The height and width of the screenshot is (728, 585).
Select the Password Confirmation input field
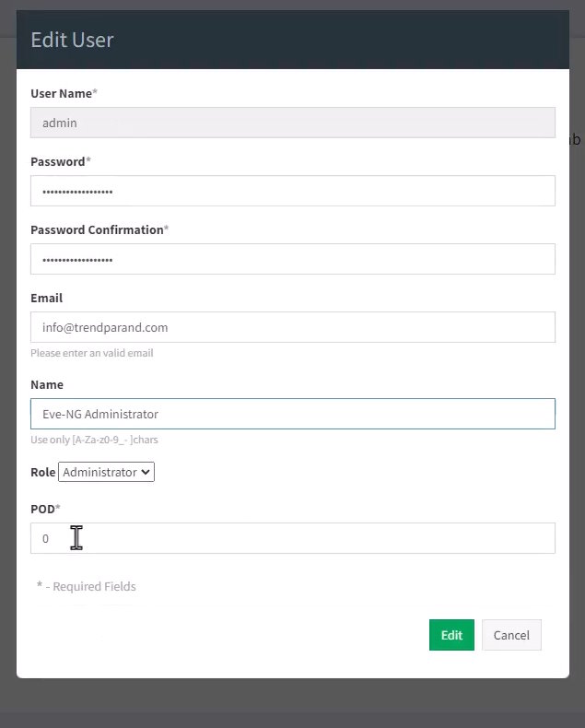pos(293,259)
